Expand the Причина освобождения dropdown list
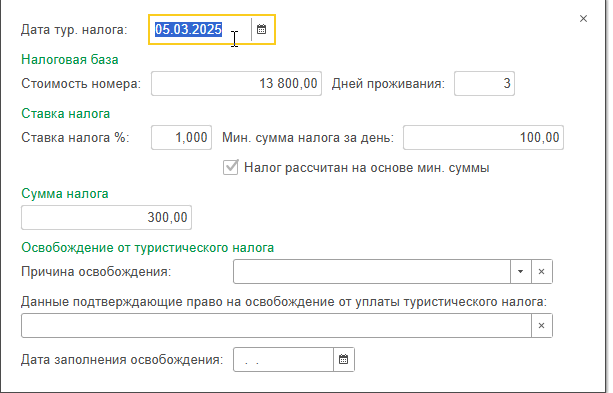Viewport: 613px width, 393px height. click(x=521, y=271)
